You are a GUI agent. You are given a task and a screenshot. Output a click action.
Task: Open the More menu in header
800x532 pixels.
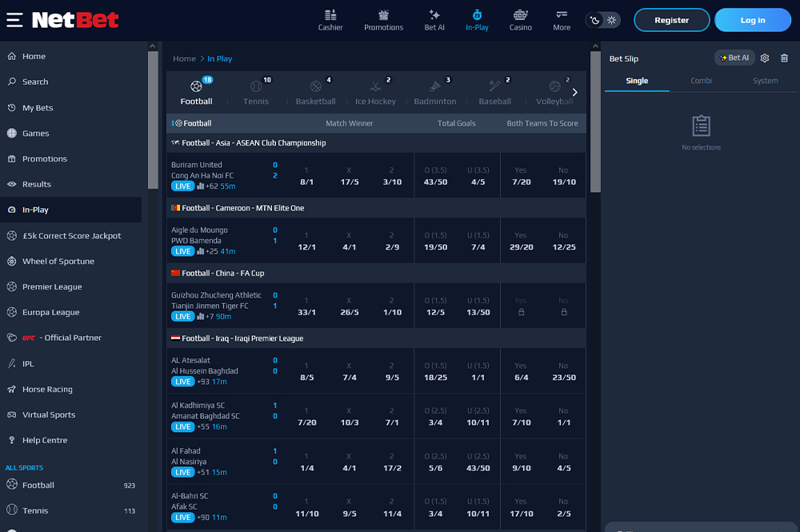[562, 21]
